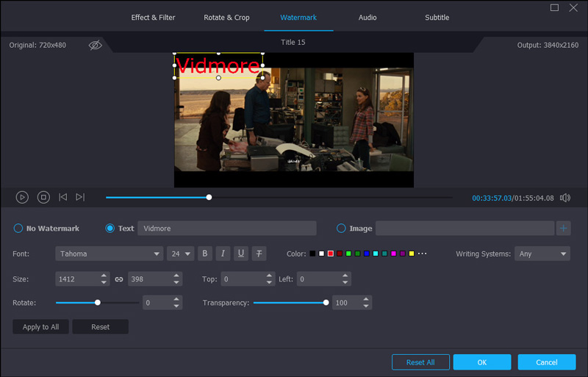Viewport: 588px width, 377px height.
Task: Choose the Image watermark radio button
Action: pyautogui.click(x=341, y=229)
